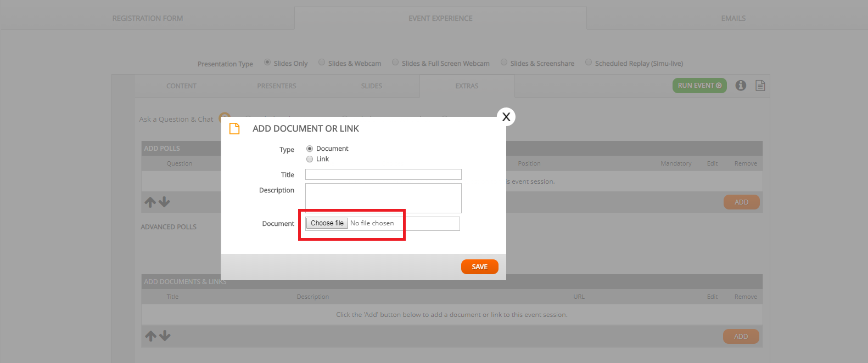Image resolution: width=868 pixels, height=363 pixels.
Task: Open the Emails tab
Action: click(x=733, y=18)
